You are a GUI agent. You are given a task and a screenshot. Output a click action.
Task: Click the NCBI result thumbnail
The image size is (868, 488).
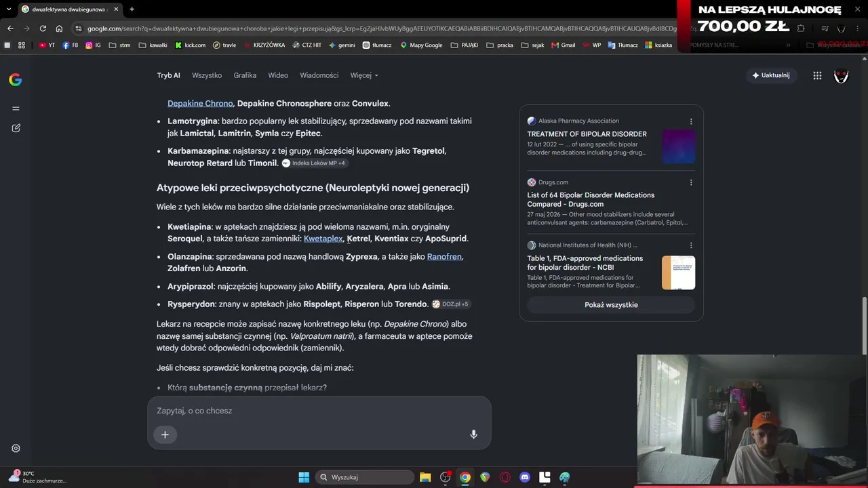pos(679,272)
